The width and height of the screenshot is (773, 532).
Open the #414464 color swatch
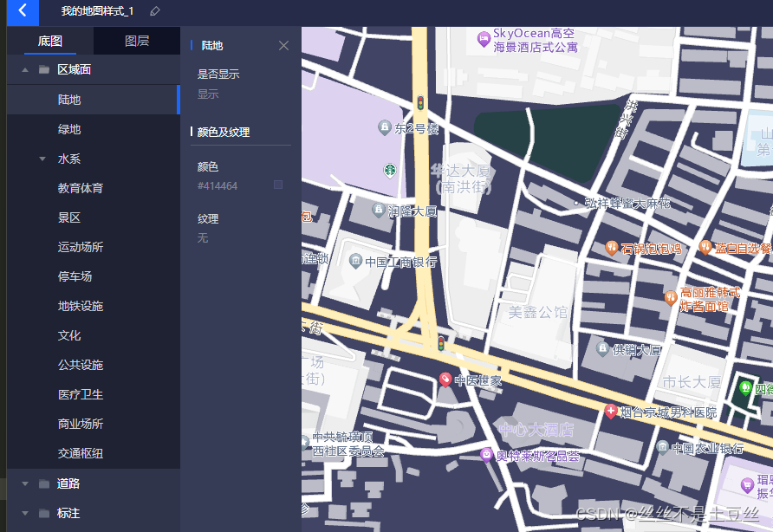[278, 185]
